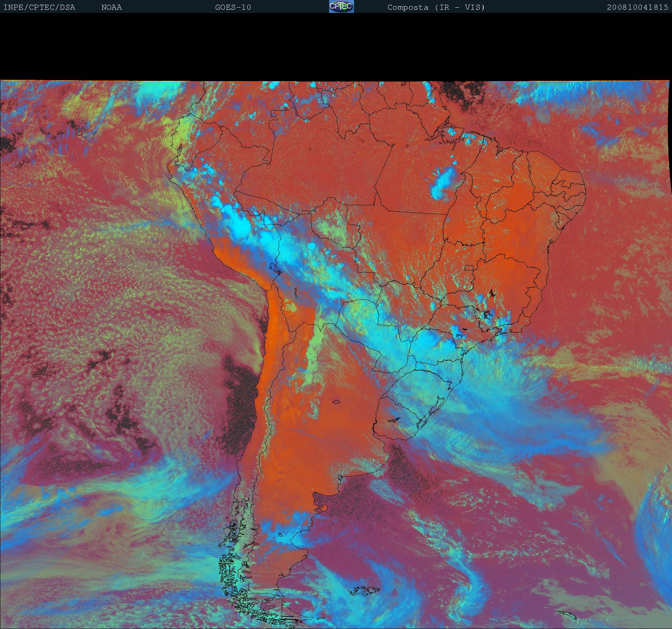Screen dimensions: 672x629
Task: Click the GOES-10 satellite label
Action: point(233,7)
